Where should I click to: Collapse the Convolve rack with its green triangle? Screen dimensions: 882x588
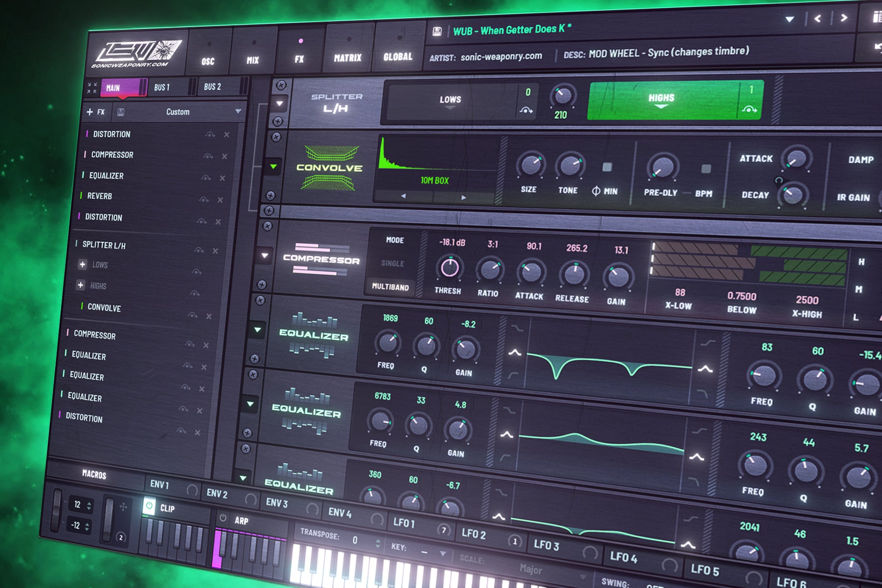(272, 165)
